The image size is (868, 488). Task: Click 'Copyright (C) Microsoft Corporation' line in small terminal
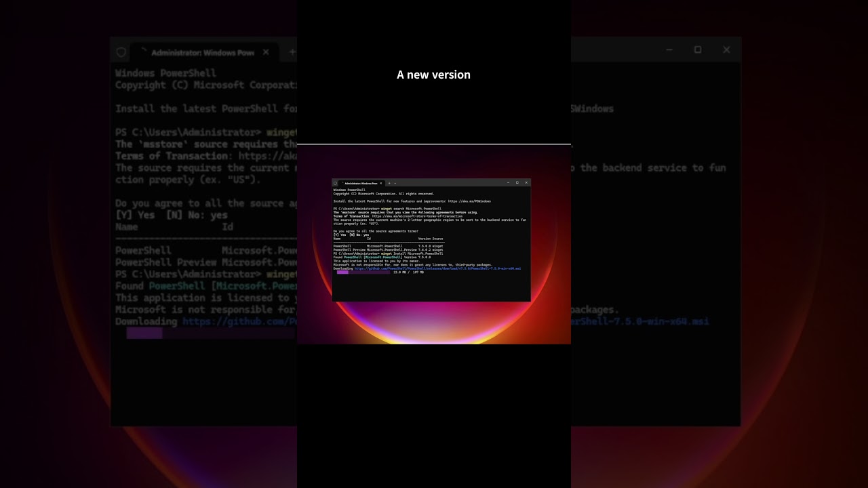(x=384, y=194)
